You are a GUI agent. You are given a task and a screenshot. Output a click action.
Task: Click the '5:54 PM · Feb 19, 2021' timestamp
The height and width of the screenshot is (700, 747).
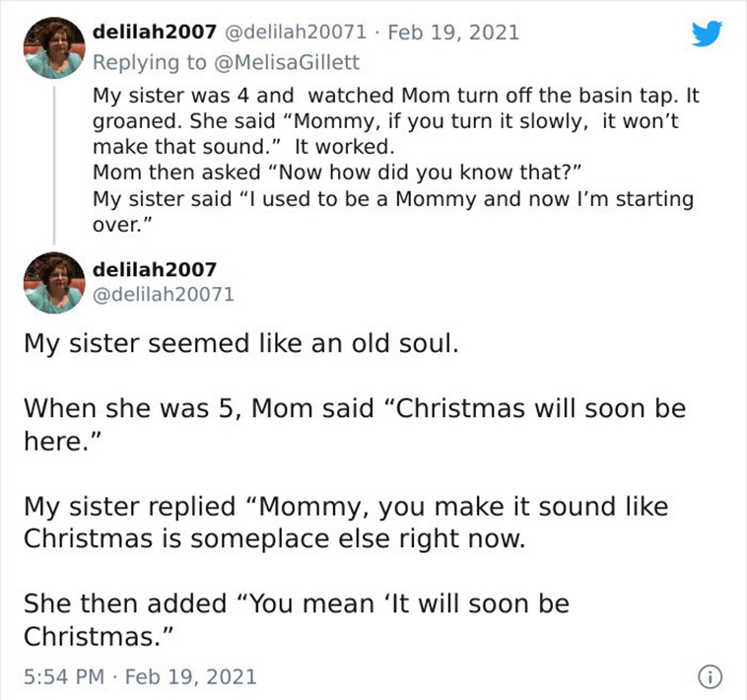140,676
